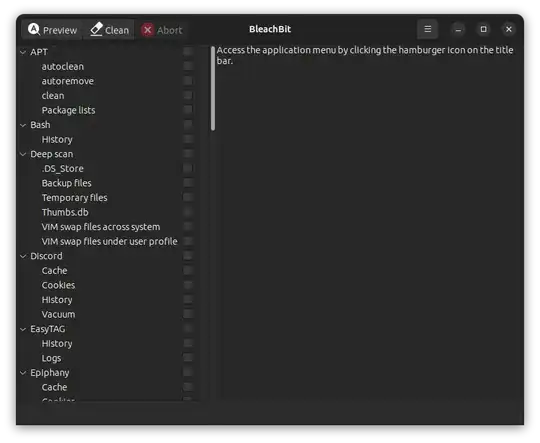Enable Discord Cookies checkbox

pos(188,285)
